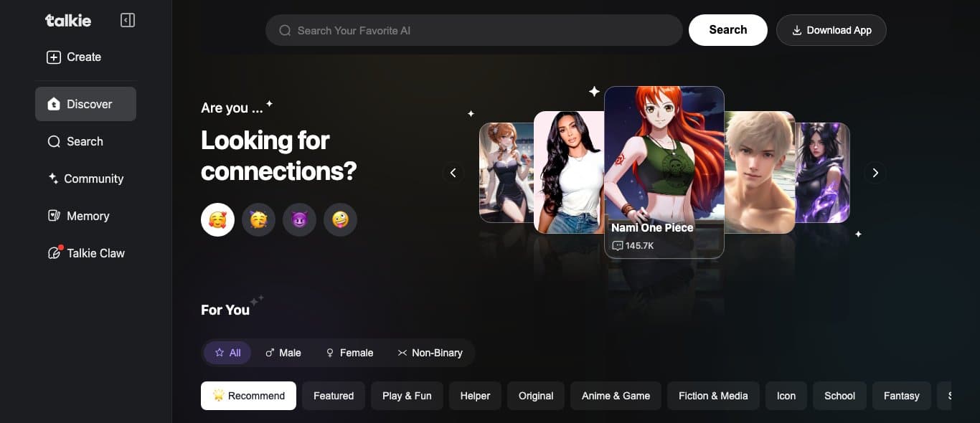Switch to the Fiction & Media tab
The width and height of the screenshot is (980, 423).
[713, 396]
